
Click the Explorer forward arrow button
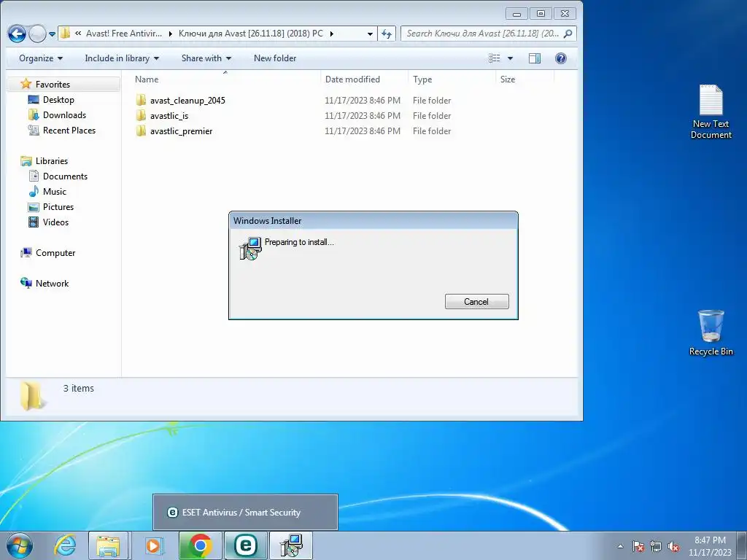37,34
